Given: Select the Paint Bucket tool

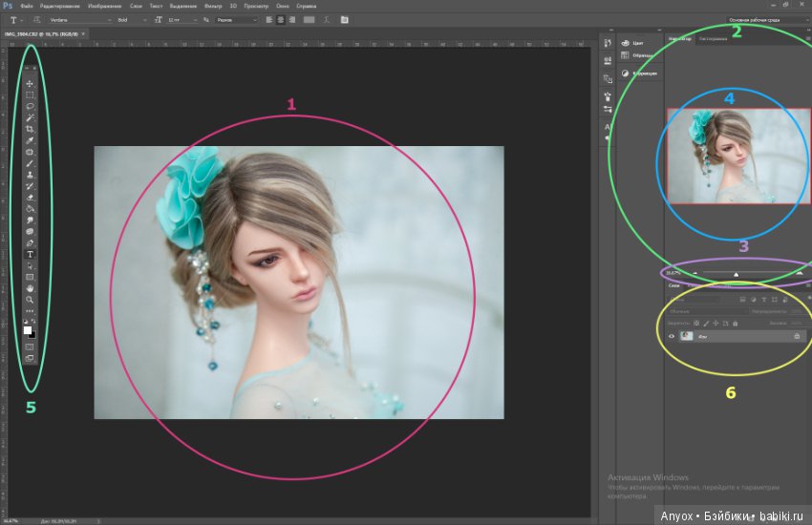Looking at the screenshot, I should tap(30, 209).
